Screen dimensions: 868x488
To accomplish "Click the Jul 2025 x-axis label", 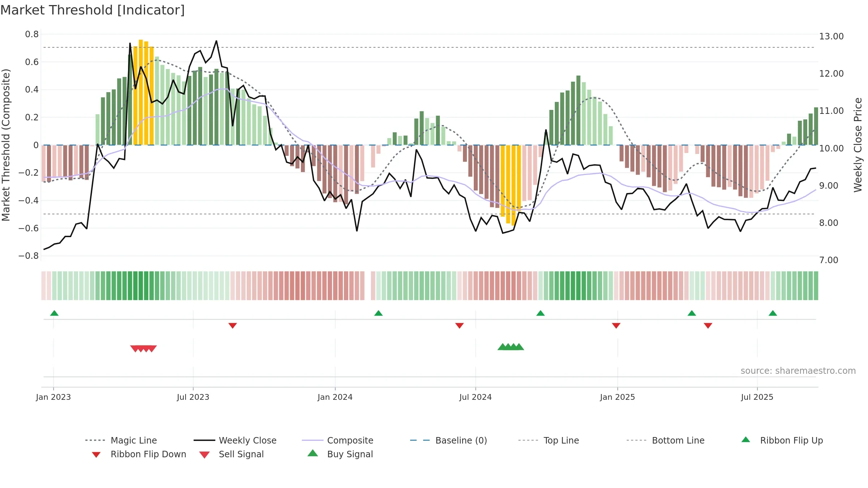I will point(757,397).
